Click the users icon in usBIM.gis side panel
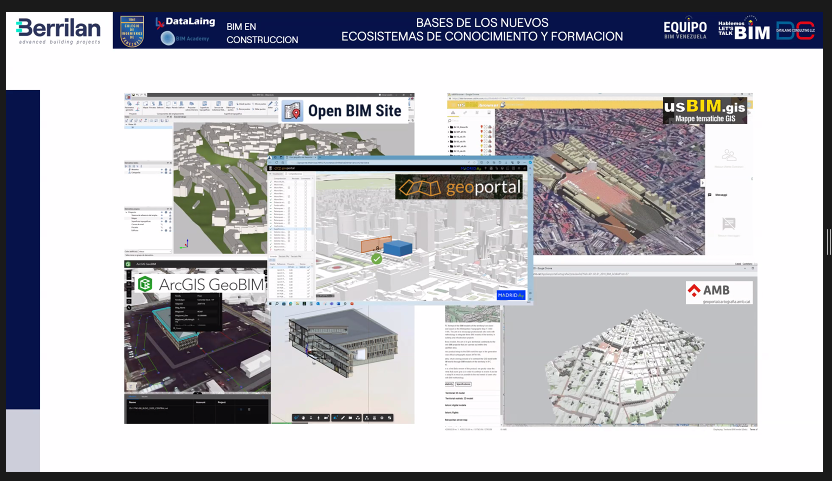The image size is (832, 481). [x=729, y=156]
